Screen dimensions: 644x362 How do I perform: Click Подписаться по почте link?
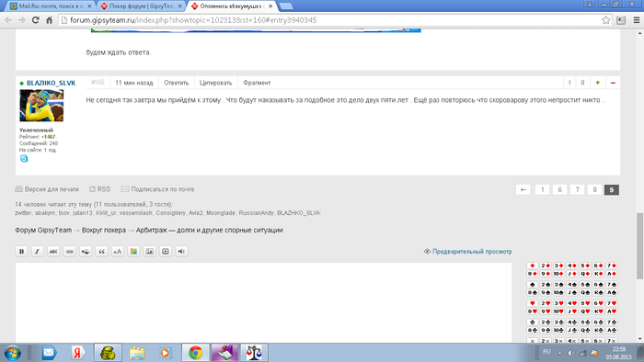pos(157,189)
